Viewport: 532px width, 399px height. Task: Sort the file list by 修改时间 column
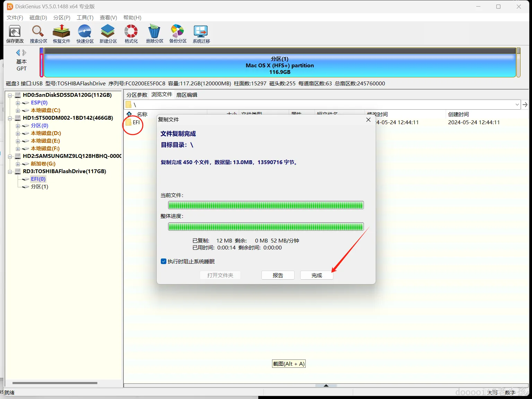pyautogui.click(x=405, y=114)
